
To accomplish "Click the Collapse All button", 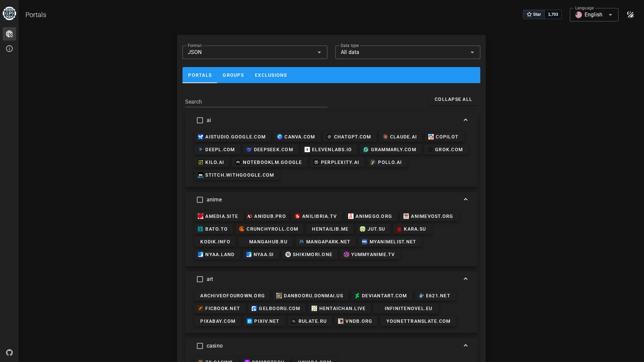I will (453, 99).
